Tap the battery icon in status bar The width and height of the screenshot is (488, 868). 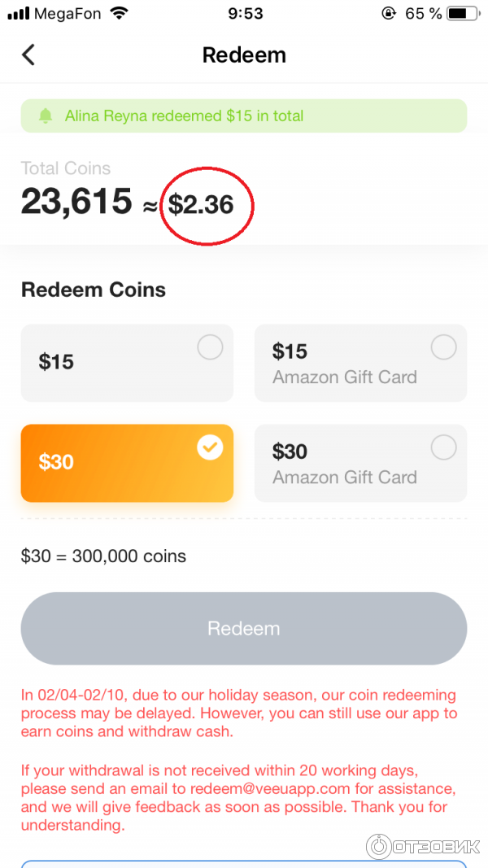point(461,13)
